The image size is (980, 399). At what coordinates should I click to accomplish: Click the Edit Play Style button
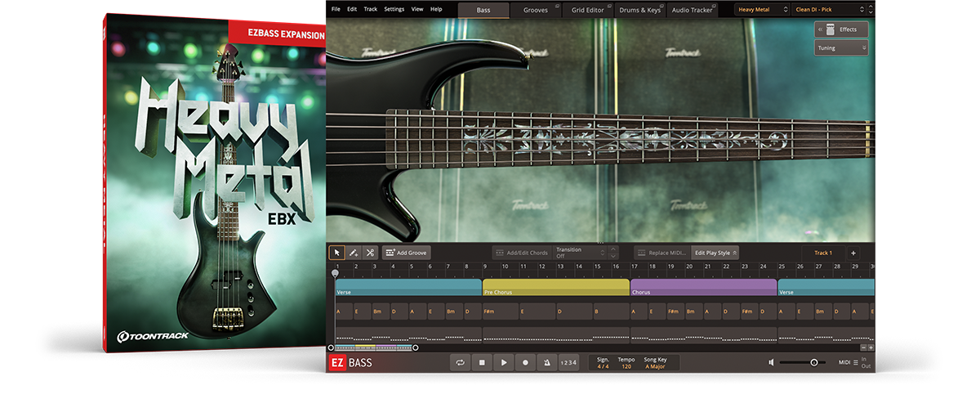[715, 253]
